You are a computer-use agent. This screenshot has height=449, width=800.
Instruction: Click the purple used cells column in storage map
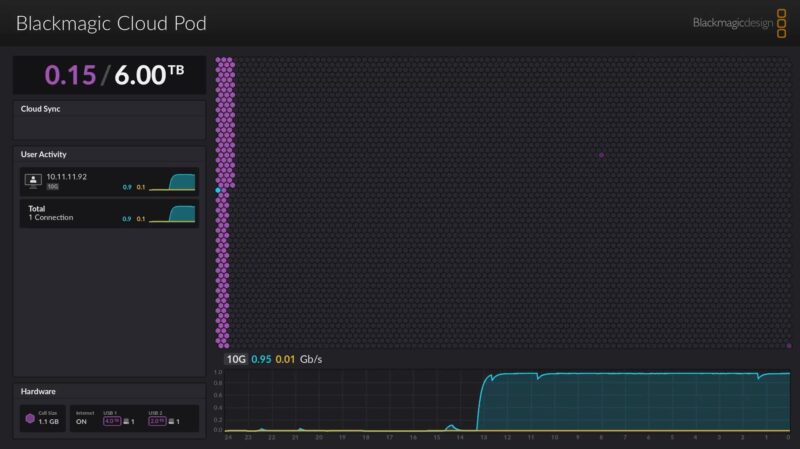pyautogui.click(x=224, y=203)
